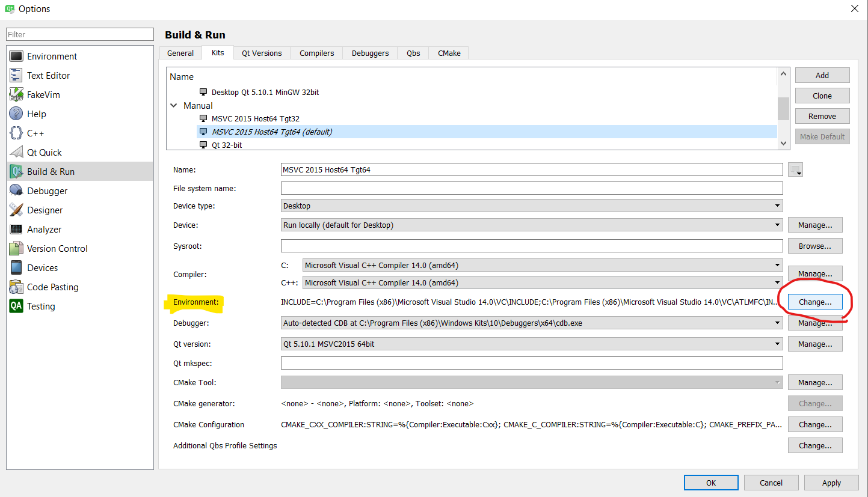868x497 pixels.
Task: Open the Analyzer category icon
Action: coord(16,229)
